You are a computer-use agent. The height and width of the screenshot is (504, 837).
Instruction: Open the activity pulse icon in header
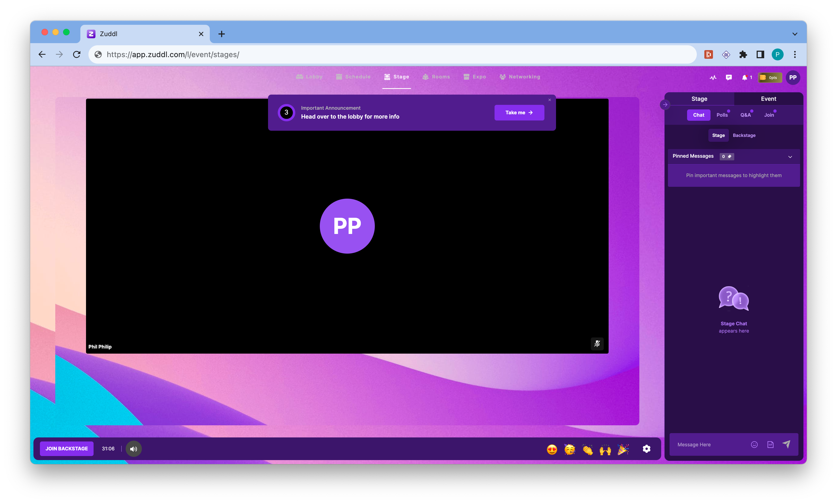click(x=713, y=77)
